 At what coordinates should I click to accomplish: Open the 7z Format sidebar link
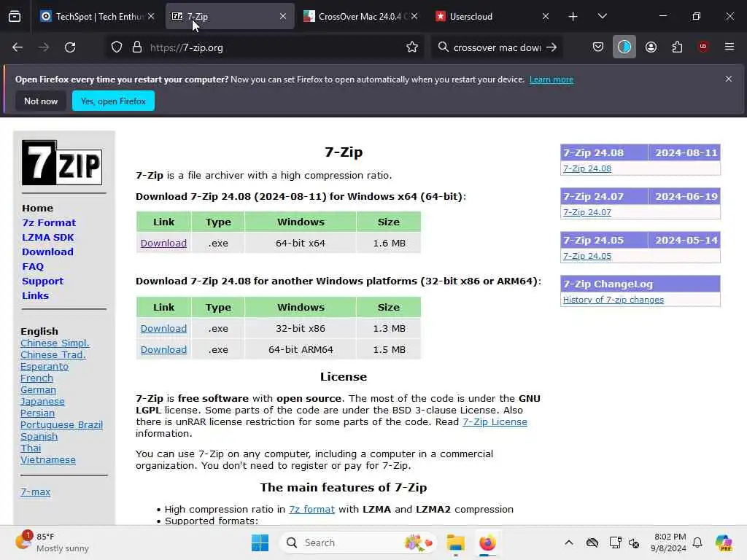pos(49,222)
